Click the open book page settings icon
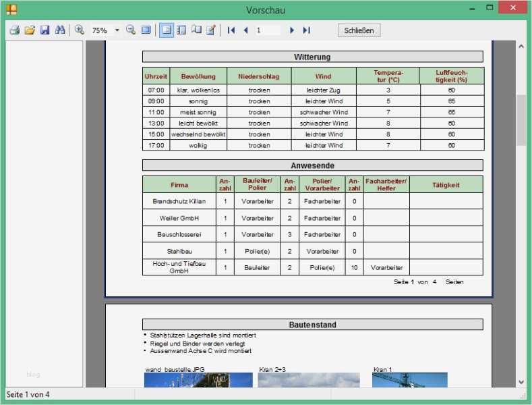This screenshot has width=532, height=405. pos(196,30)
